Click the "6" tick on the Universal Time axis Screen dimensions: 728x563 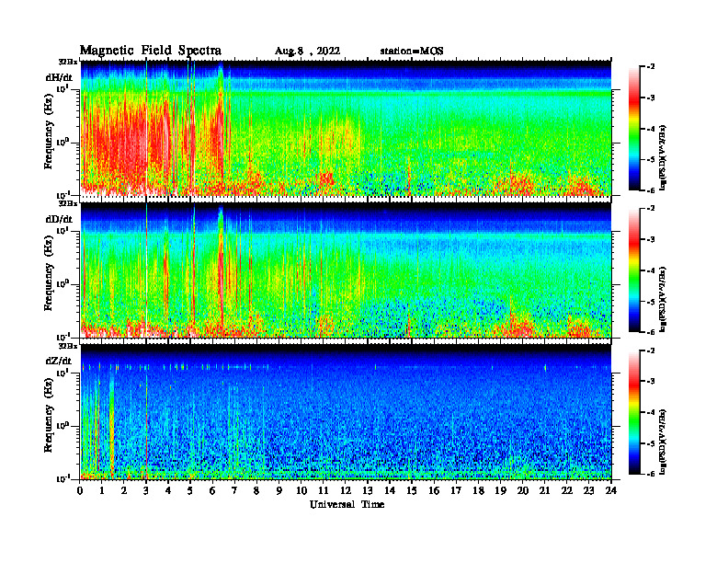point(212,491)
